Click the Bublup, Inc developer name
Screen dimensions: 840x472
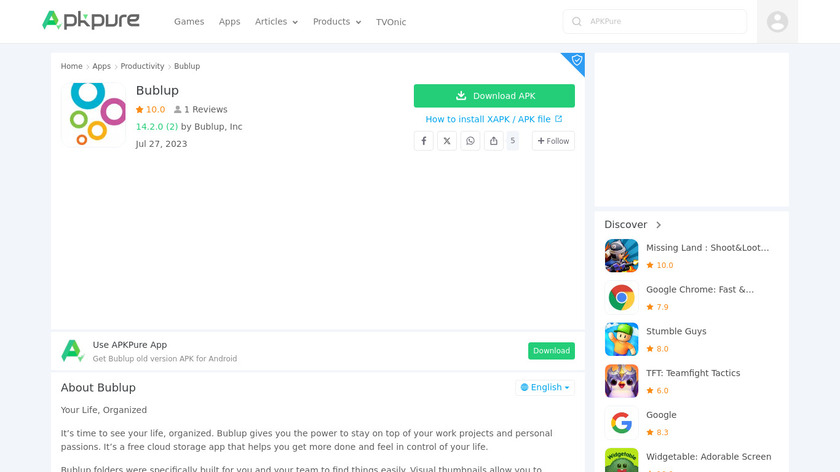[218, 126]
